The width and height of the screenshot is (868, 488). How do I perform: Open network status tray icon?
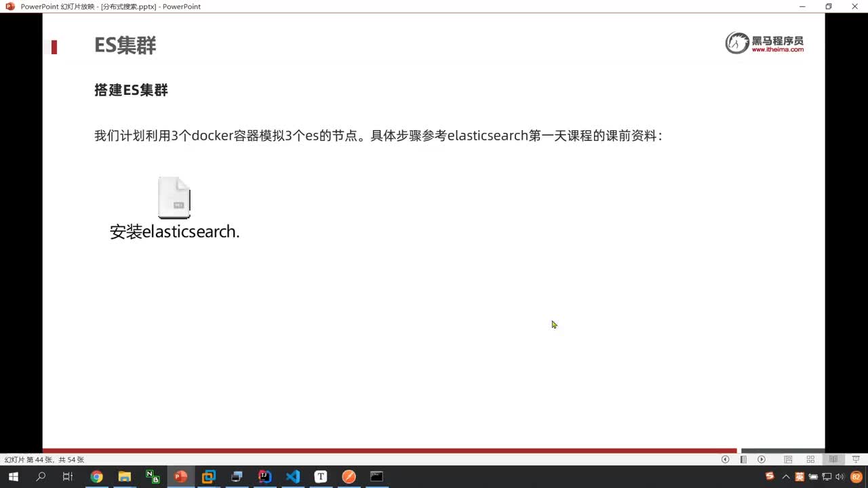point(827,476)
